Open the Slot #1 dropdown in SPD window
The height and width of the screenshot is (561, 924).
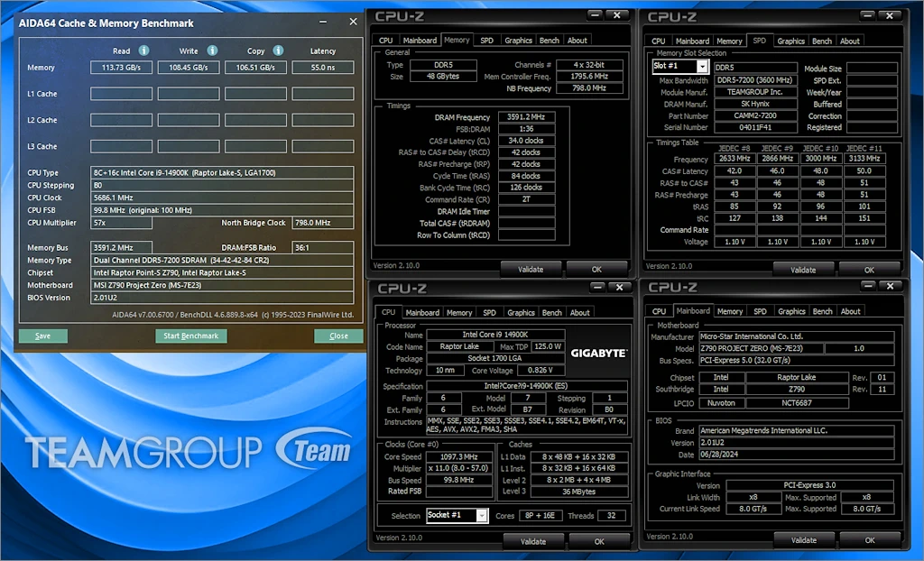[702, 67]
